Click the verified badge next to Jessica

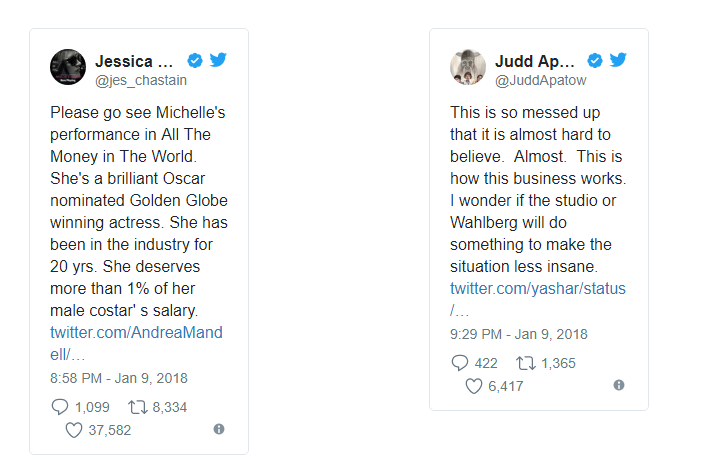click(196, 60)
